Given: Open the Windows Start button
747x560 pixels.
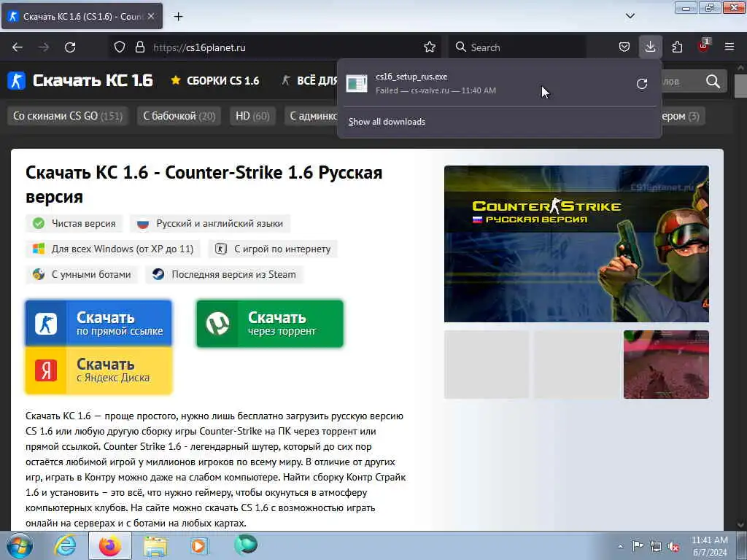Looking at the screenshot, I should click(x=18, y=545).
